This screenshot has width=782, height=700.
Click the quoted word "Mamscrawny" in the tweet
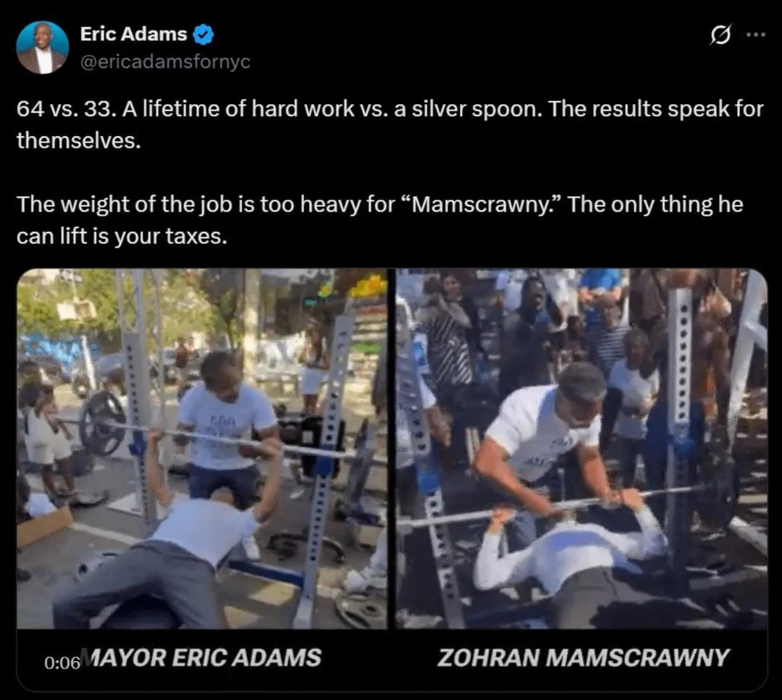[x=480, y=205]
